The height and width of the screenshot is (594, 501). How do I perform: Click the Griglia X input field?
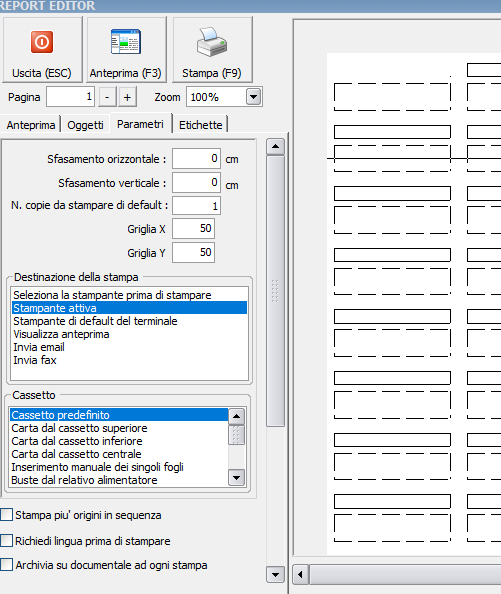[194, 228]
